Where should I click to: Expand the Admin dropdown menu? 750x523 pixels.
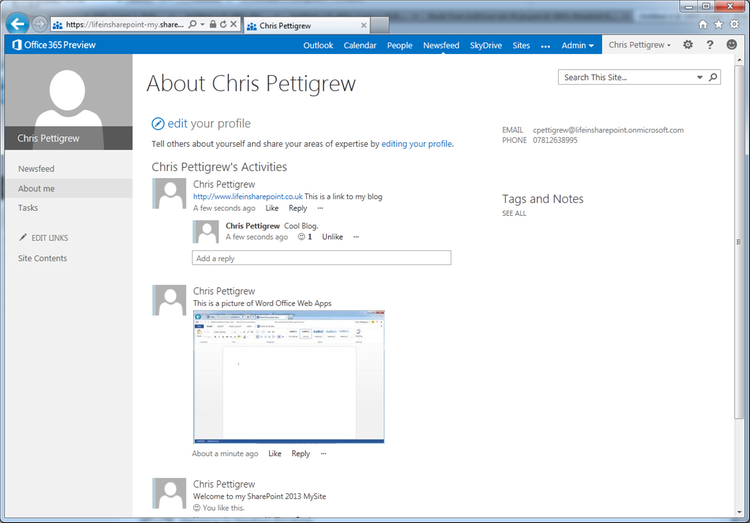pyautogui.click(x=577, y=45)
